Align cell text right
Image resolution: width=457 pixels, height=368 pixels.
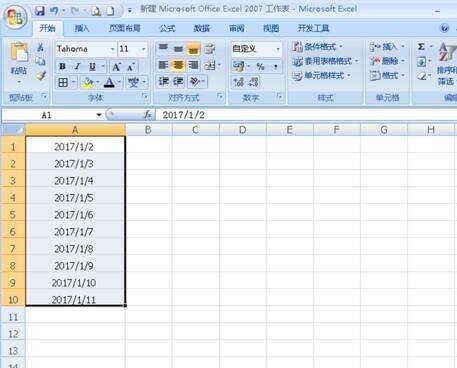click(194, 65)
